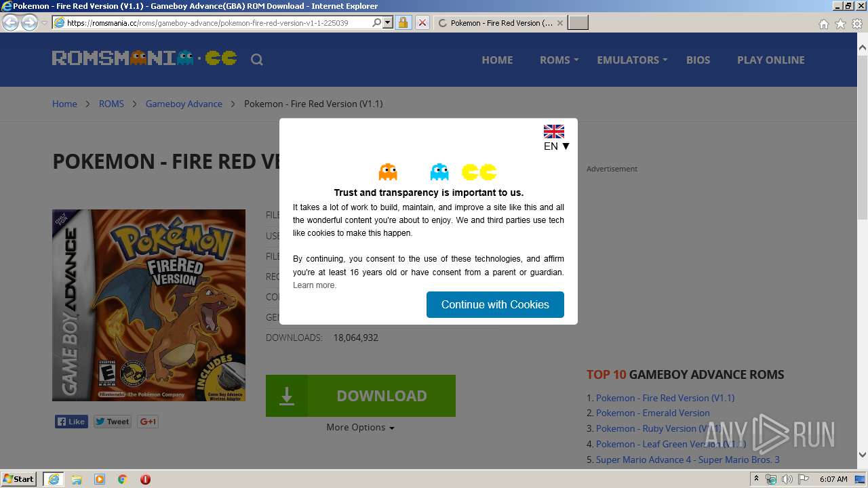Viewport: 868px width, 488px height.
Task: Open Google Chrome taskbar icon
Action: tap(122, 479)
